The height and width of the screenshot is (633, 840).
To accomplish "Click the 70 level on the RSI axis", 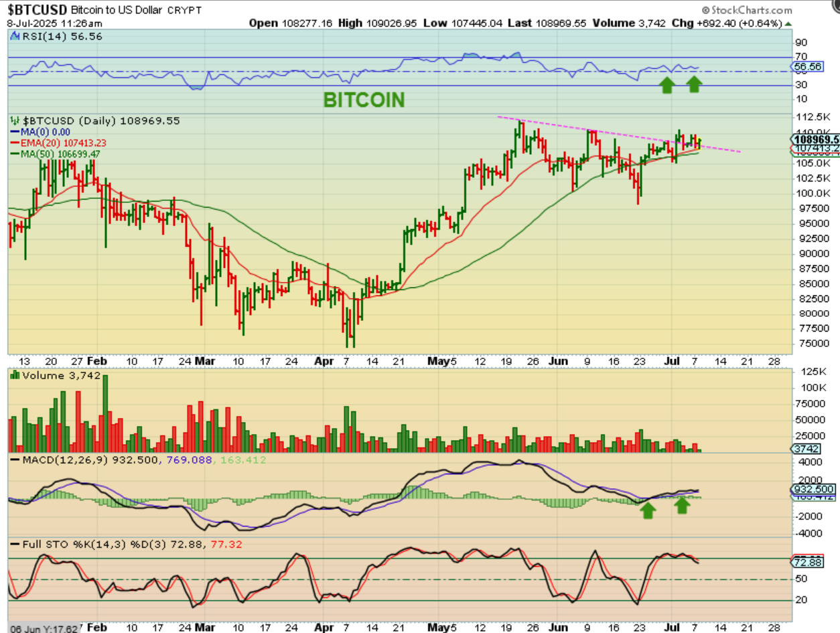I will [800, 58].
